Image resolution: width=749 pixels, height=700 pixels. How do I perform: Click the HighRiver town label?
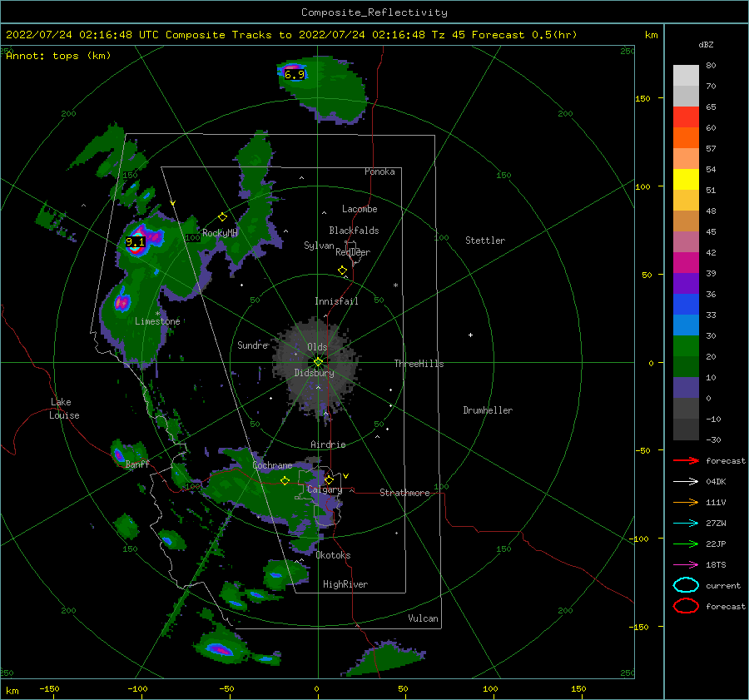click(x=345, y=584)
